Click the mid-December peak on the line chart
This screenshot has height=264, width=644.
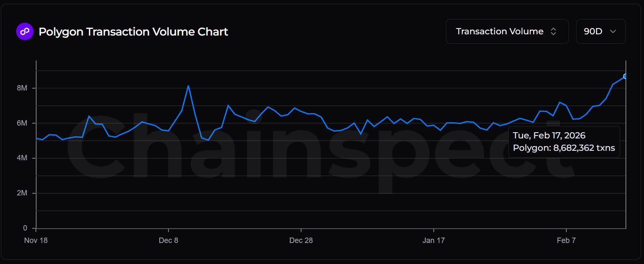point(188,86)
